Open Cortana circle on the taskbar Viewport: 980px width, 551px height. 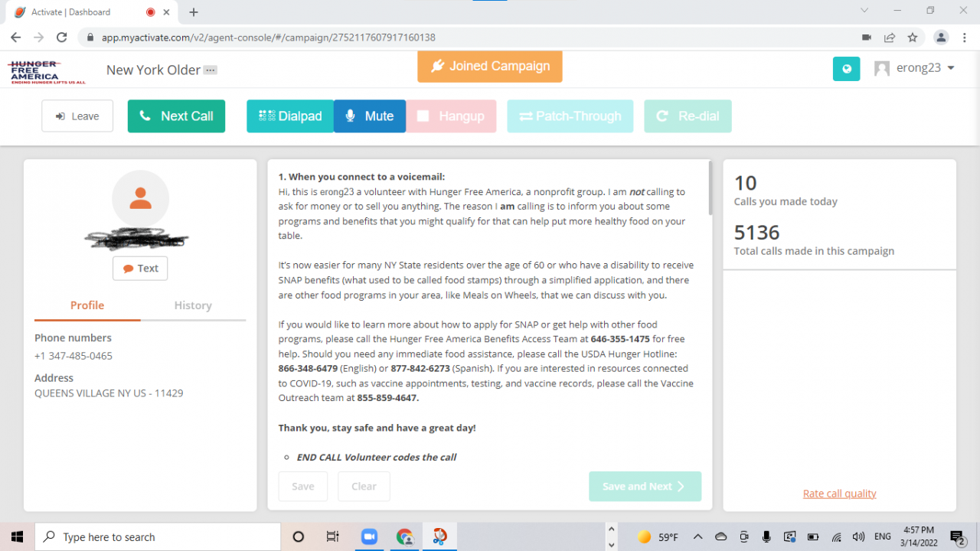(299, 536)
